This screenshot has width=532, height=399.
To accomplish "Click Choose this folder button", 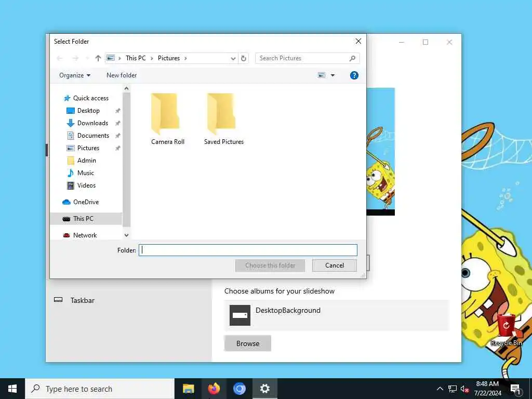I will tap(270, 265).
